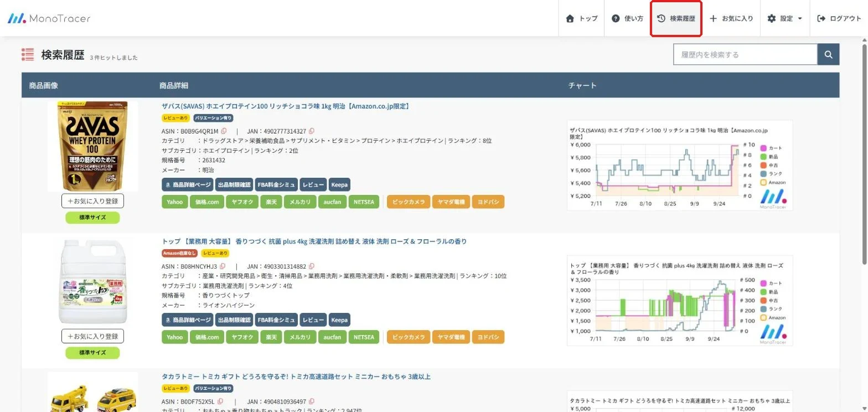
Task: Search トップ detergent on 楽天
Action: [271, 337]
